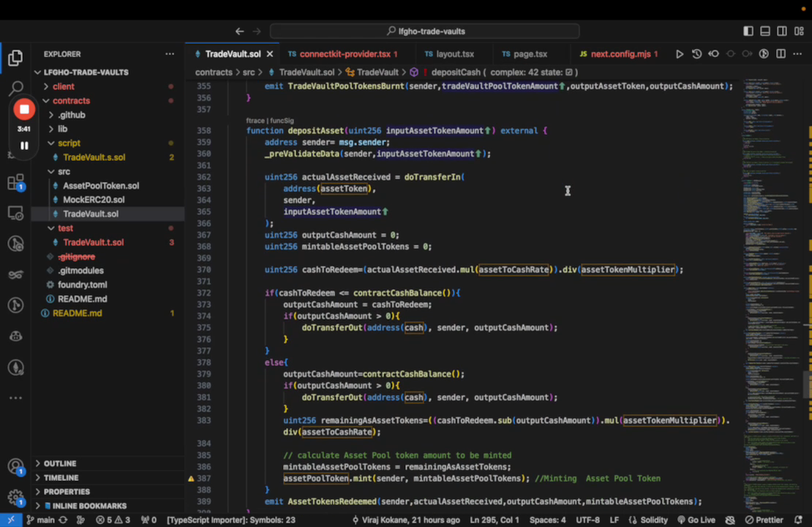Toggle the secondary side bar
Screen dimensions: 812x527
click(782, 31)
